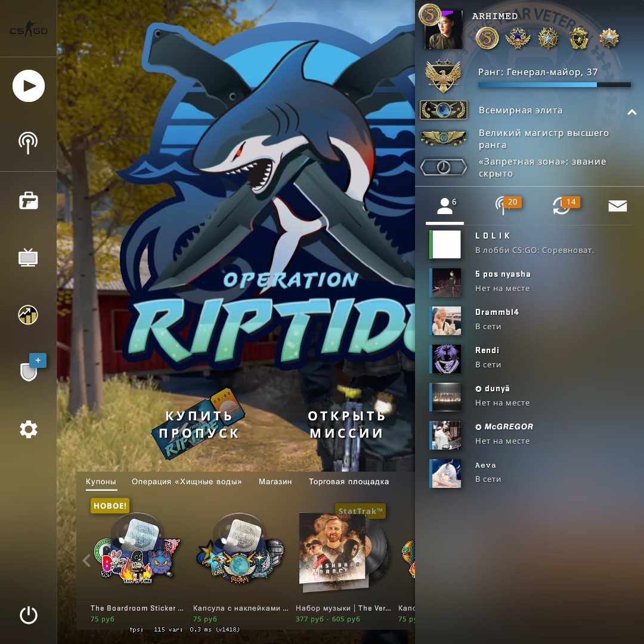This screenshot has width=644, height=644.
Task: Open The Boardroom Sticker capsule item
Action: click(137, 561)
